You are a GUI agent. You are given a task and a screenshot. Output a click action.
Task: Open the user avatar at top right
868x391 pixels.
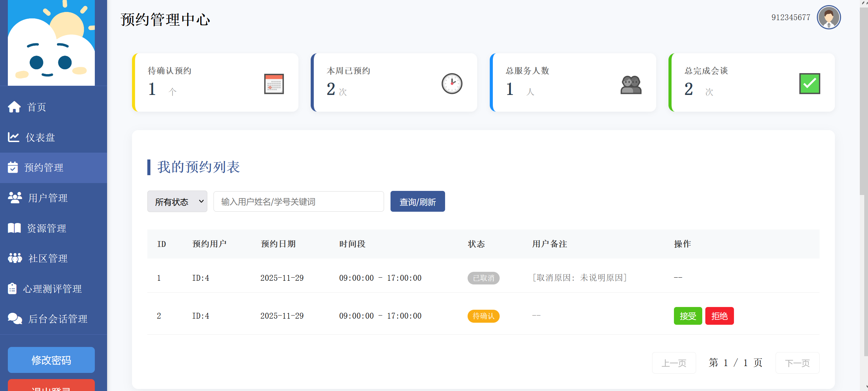click(x=829, y=17)
